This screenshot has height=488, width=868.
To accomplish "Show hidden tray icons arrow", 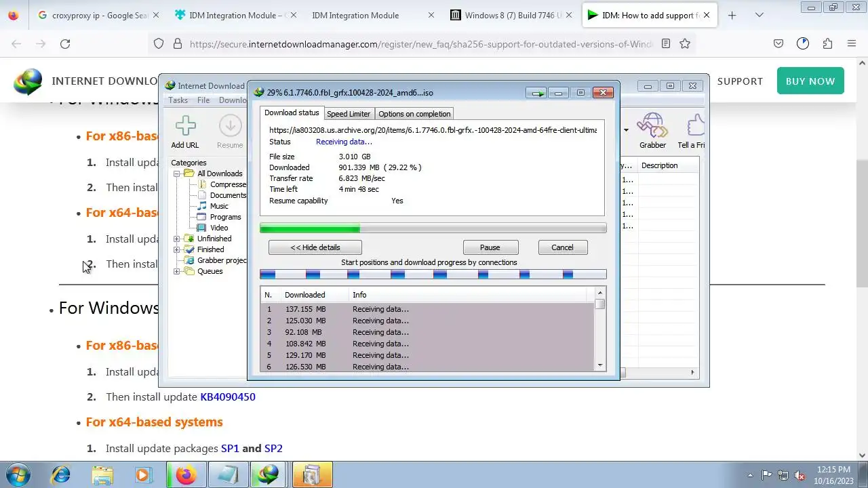I will (x=750, y=475).
